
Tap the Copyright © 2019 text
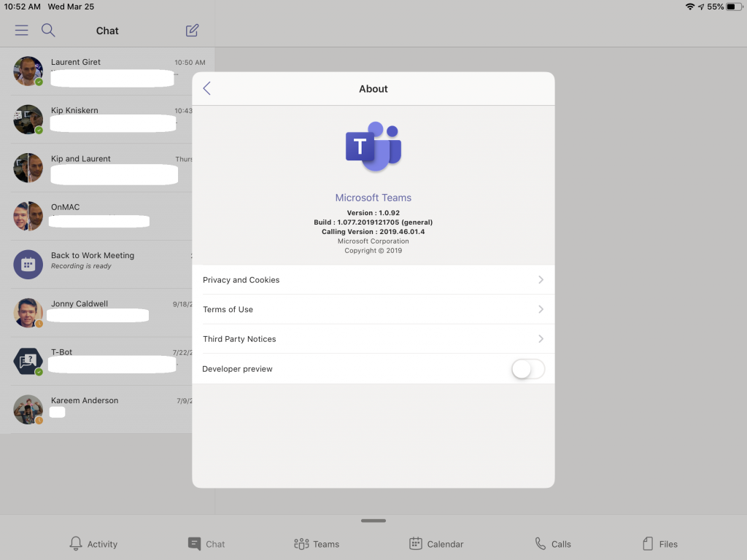pyautogui.click(x=373, y=251)
